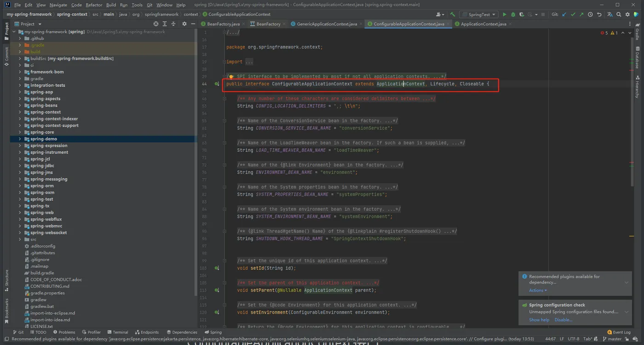
Task: Select CONTRIBUTING.md in project tree
Action: click(x=50, y=286)
